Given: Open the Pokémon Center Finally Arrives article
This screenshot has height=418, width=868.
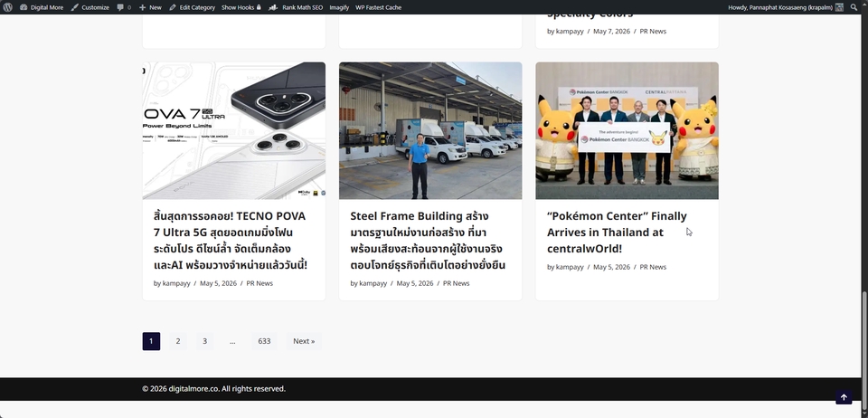Looking at the screenshot, I should [617, 232].
